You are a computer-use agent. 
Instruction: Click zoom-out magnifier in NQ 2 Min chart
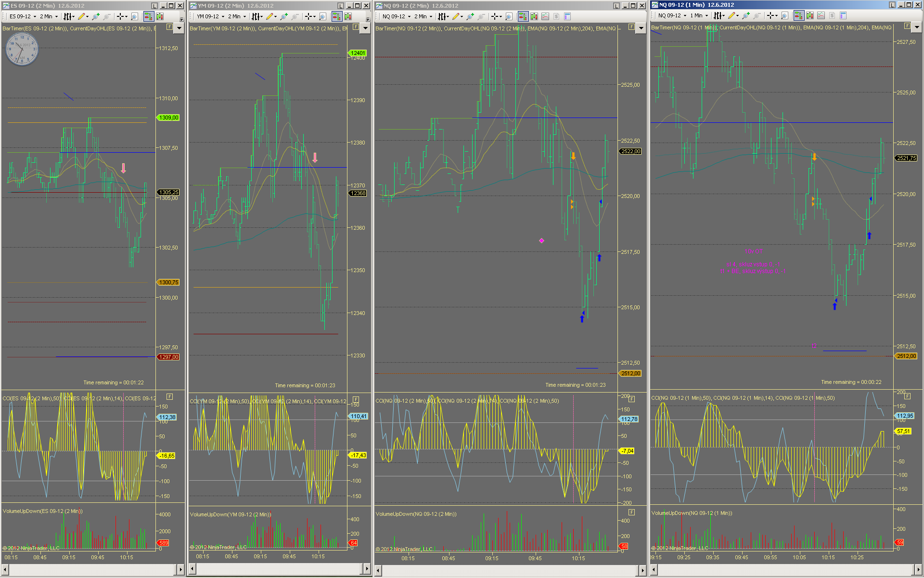coord(481,16)
